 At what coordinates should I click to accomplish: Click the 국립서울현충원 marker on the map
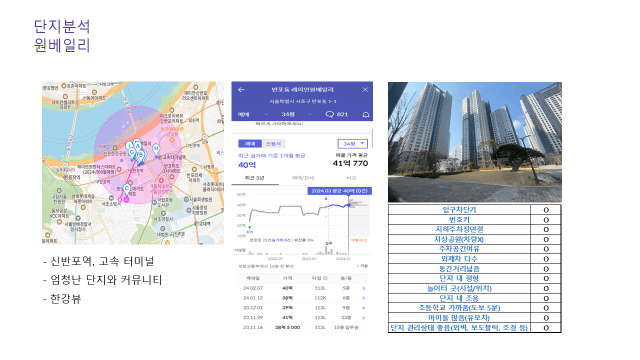[x=59, y=191]
